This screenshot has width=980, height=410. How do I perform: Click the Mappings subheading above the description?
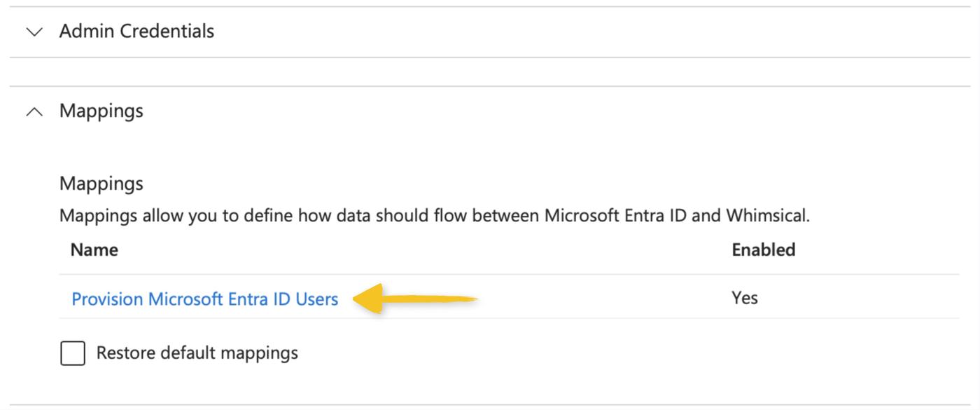101,184
